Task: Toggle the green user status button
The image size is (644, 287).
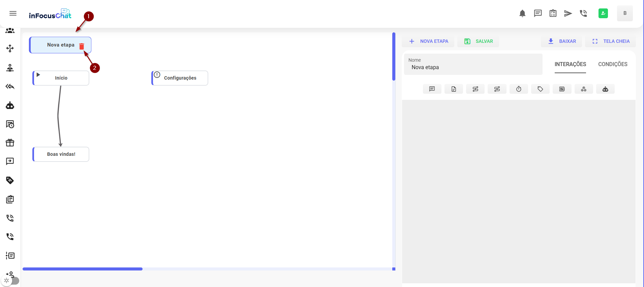Action: tap(603, 13)
